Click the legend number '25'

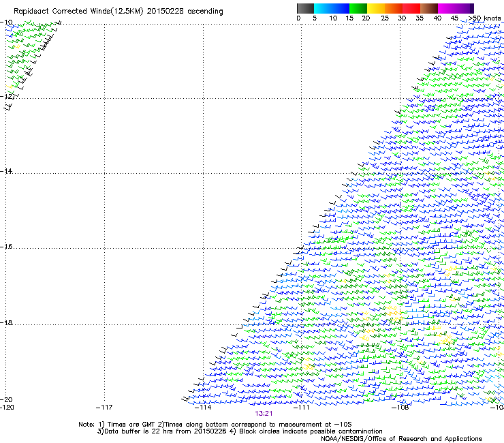385,18
